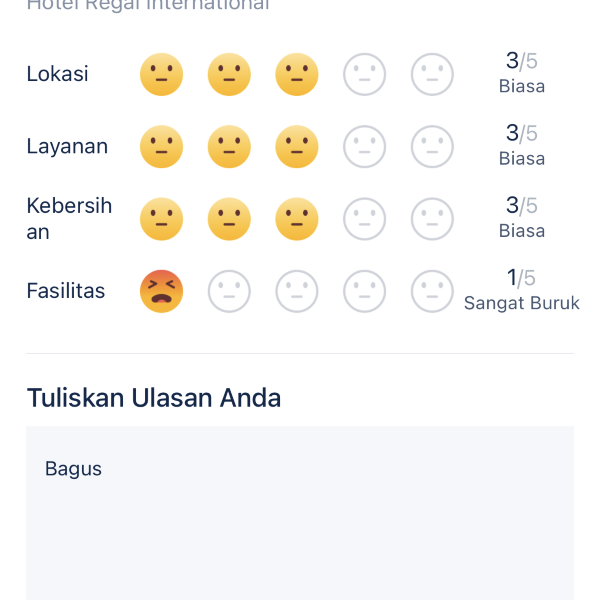The height and width of the screenshot is (600, 600).
Task: Set Kebersihan rating to second face
Action: click(229, 219)
